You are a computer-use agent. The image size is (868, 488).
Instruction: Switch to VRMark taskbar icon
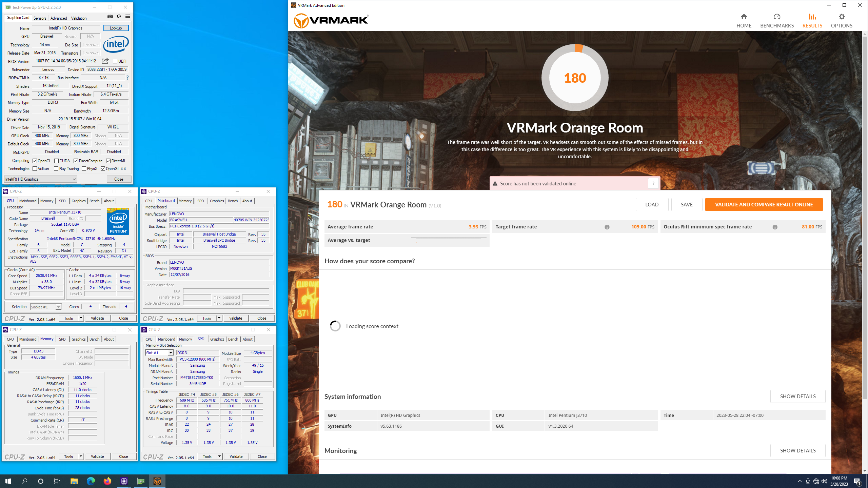(x=157, y=481)
